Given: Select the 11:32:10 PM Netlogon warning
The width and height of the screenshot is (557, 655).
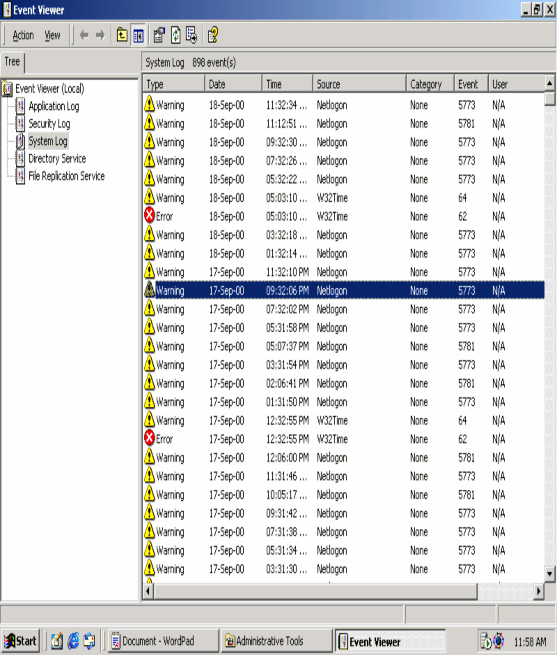Looking at the screenshot, I should (343, 272).
